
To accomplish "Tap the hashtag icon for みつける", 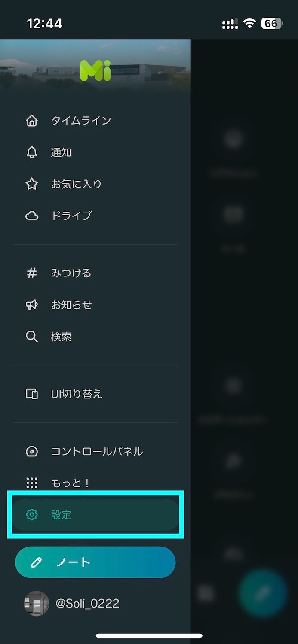I will tap(32, 273).
